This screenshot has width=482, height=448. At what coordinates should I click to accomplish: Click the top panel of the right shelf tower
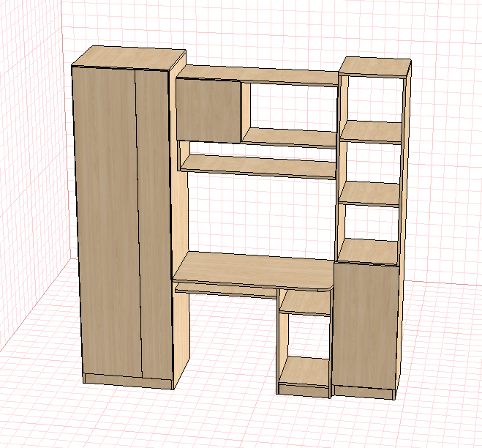pos(375,67)
